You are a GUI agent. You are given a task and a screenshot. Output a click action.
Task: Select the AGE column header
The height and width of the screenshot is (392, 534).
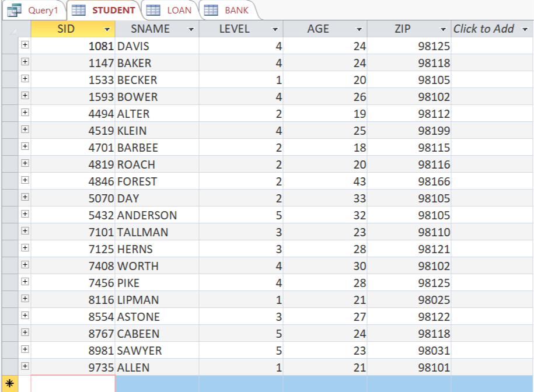coord(325,29)
